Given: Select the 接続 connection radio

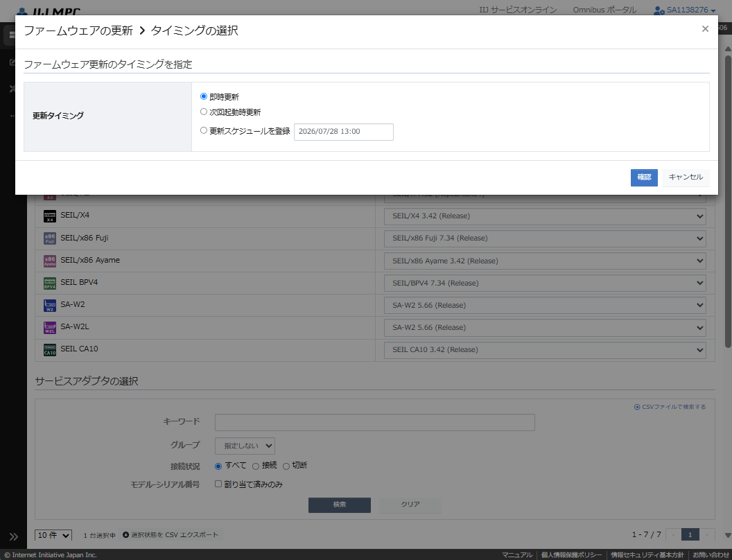Looking at the screenshot, I should click(255, 466).
